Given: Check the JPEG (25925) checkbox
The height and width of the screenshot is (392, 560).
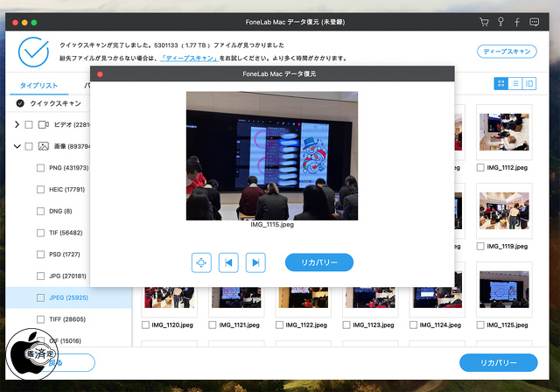Looking at the screenshot, I should (41, 297).
